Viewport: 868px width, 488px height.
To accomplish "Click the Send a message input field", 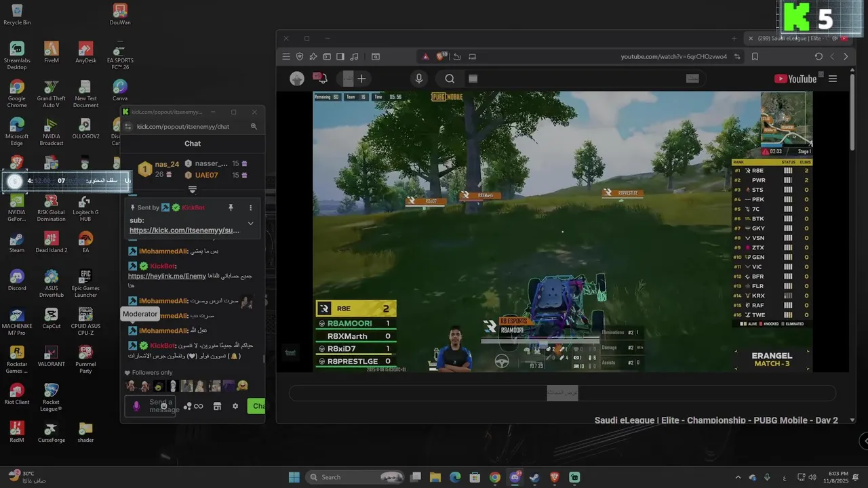I will click(151, 406).
